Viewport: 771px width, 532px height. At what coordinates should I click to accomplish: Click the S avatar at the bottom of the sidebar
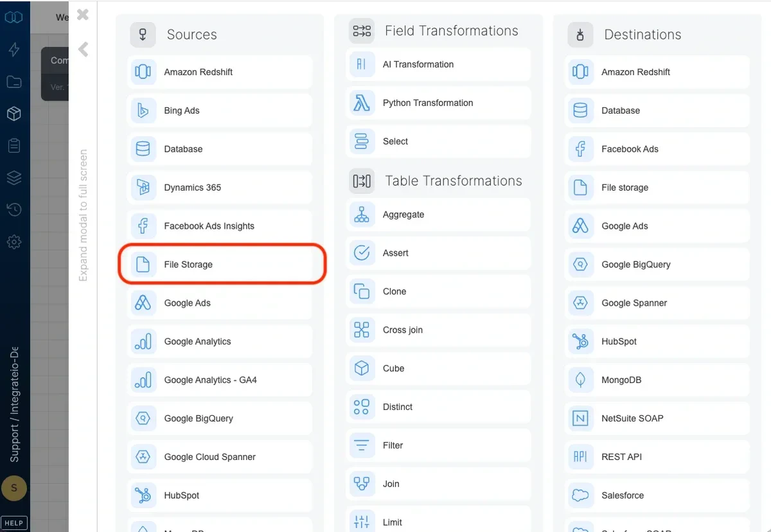(14, 488)
